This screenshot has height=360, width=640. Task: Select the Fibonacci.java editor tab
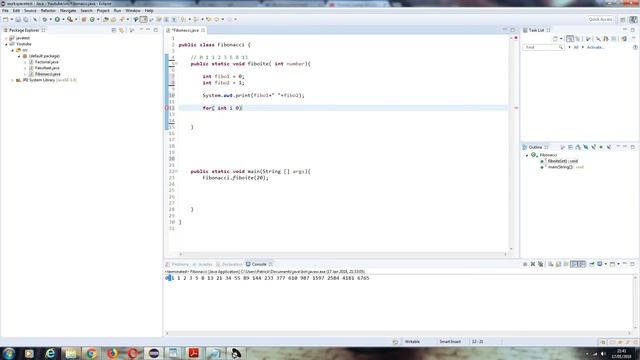(x=185, y=30)
